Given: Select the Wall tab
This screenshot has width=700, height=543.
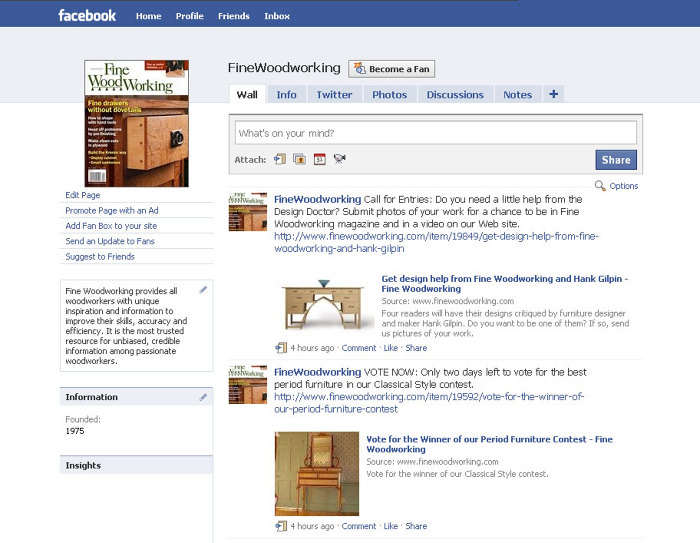Looking at the screenshot, I should [247, 94].
